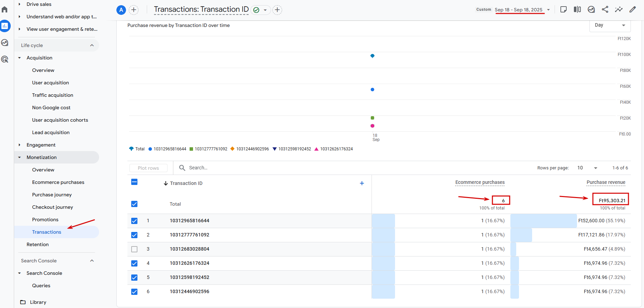Viewport: 644px width, 308px height.
Task: Expand the Engagement tree group
Action: click(x=19, y=145)
